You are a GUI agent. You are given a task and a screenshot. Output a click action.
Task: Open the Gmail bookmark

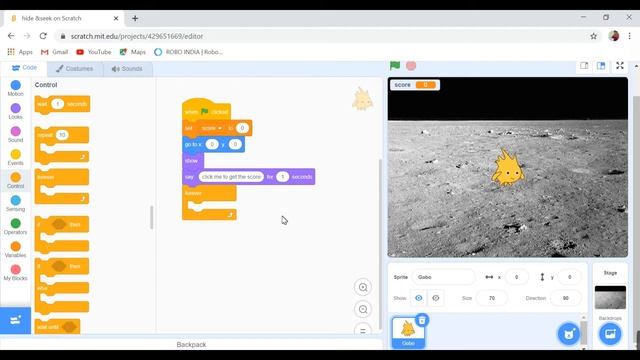pyautogui.click(x=54, y=52)
